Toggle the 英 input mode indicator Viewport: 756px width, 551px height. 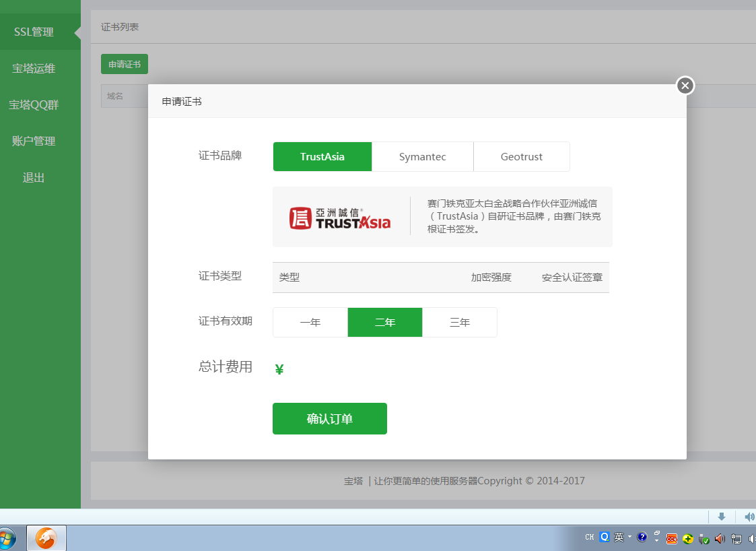[619, 537]
